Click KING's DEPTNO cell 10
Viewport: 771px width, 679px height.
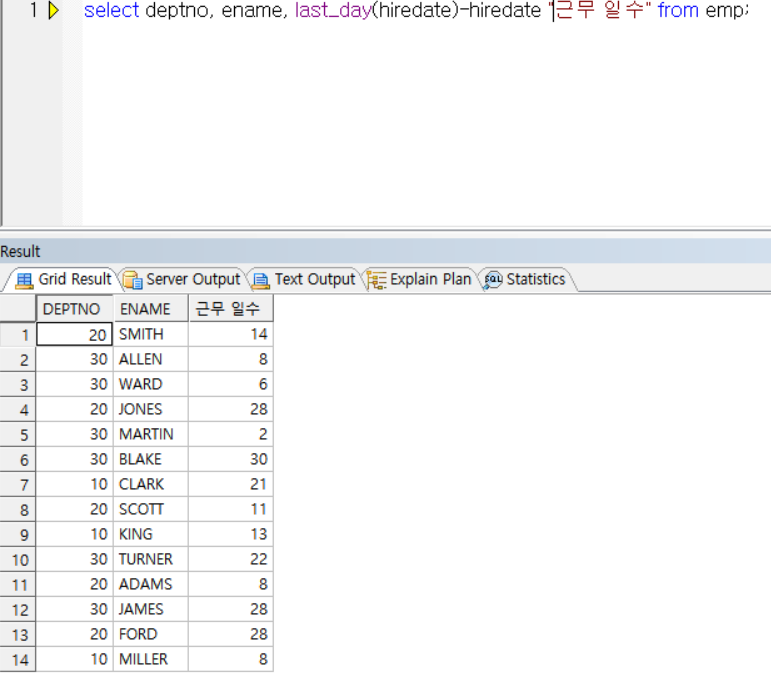(75, 534)
